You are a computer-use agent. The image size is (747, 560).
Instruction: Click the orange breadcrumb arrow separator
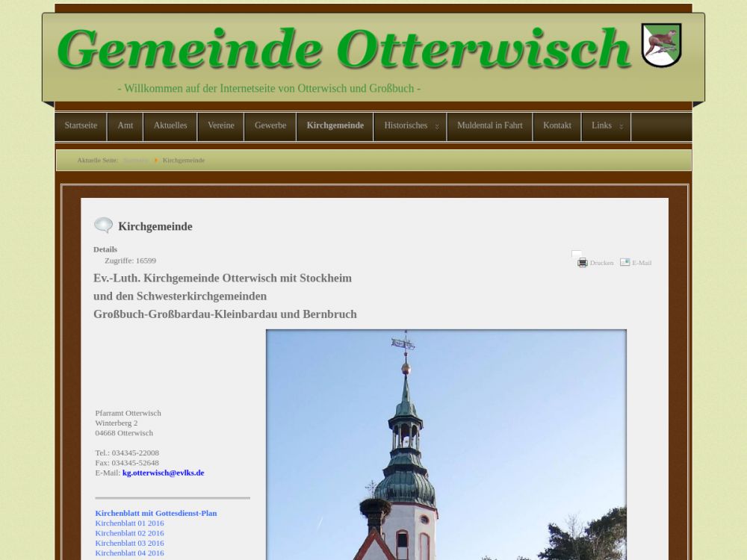155,161
